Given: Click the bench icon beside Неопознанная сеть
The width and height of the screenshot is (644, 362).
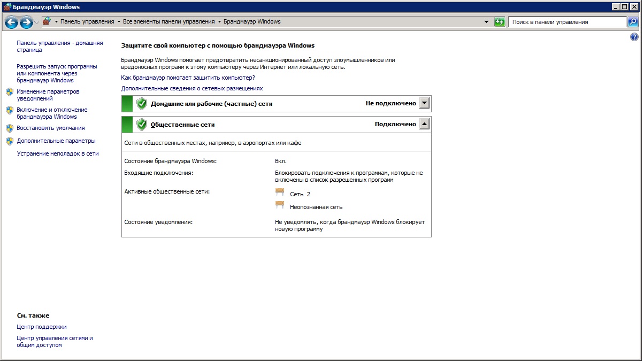Looking at the screenshot, I should tap(280, 205).
